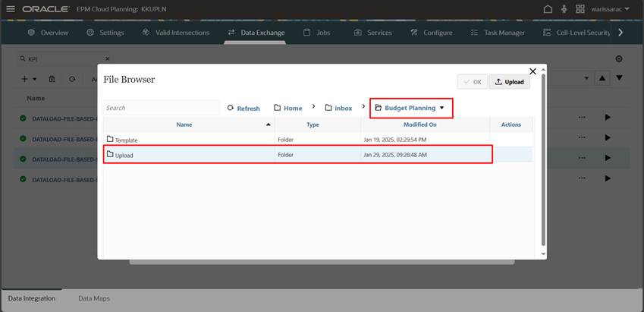The width and height of the screenshot is (644, 312).
Task: Click the Jan 29, 2025 modified date cell
Action: pyautogui.click(x=395, y=155)
